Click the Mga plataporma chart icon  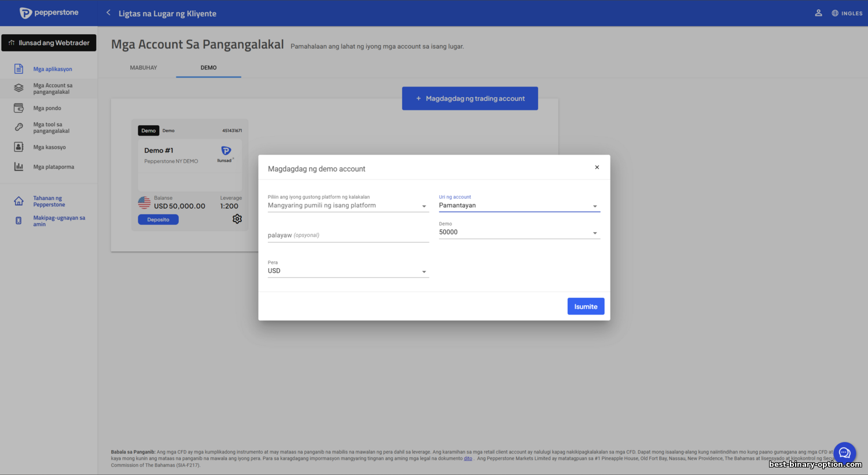(19, 167)
